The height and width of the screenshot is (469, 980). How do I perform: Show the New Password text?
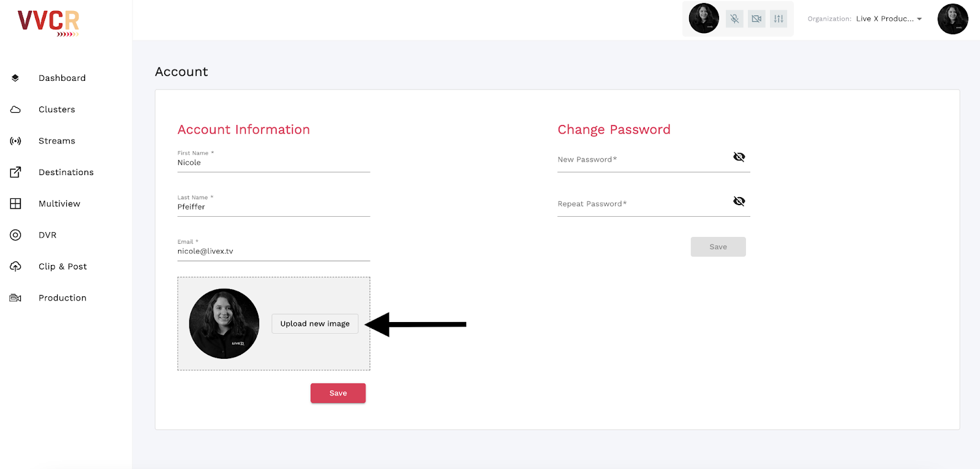pyautogui.click(x=739, y=157)
